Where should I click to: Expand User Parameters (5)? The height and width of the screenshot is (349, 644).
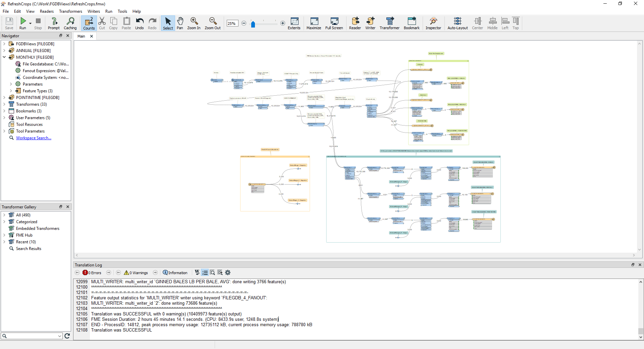[4, 118]
